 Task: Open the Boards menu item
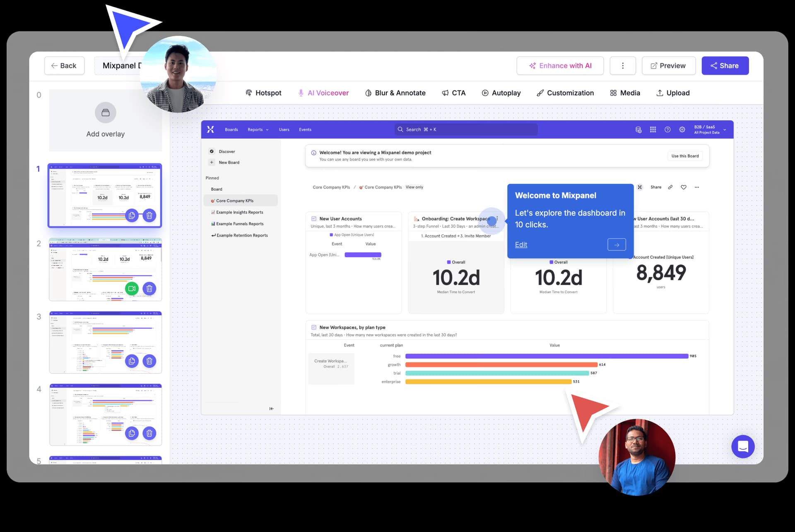point(231,129)
